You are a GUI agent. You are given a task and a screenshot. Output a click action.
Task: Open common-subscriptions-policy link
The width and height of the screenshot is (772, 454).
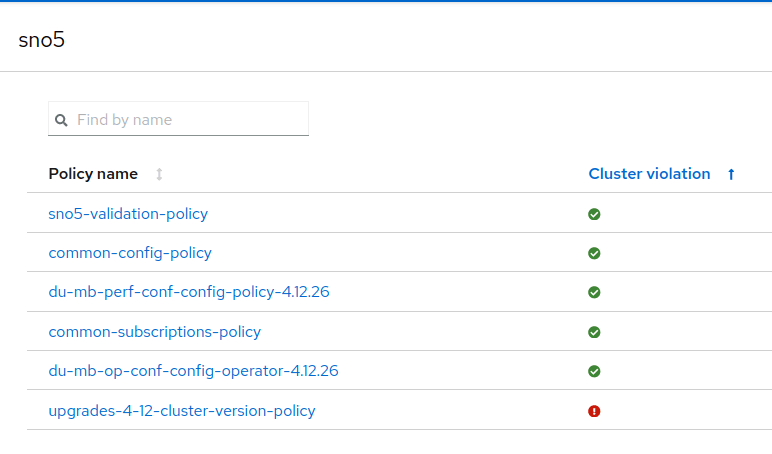click(x=155, y=332)
